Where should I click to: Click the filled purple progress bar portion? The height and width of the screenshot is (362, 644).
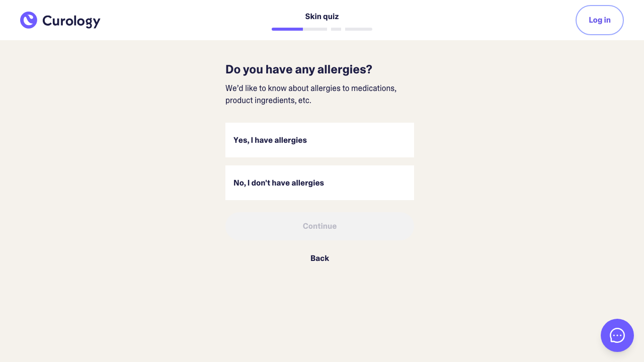[287, 29]
